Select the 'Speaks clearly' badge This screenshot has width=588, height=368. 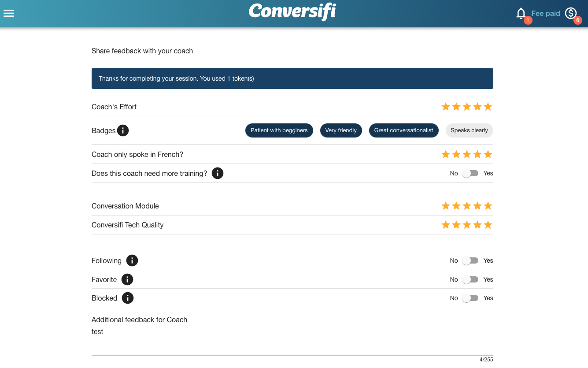469,130
